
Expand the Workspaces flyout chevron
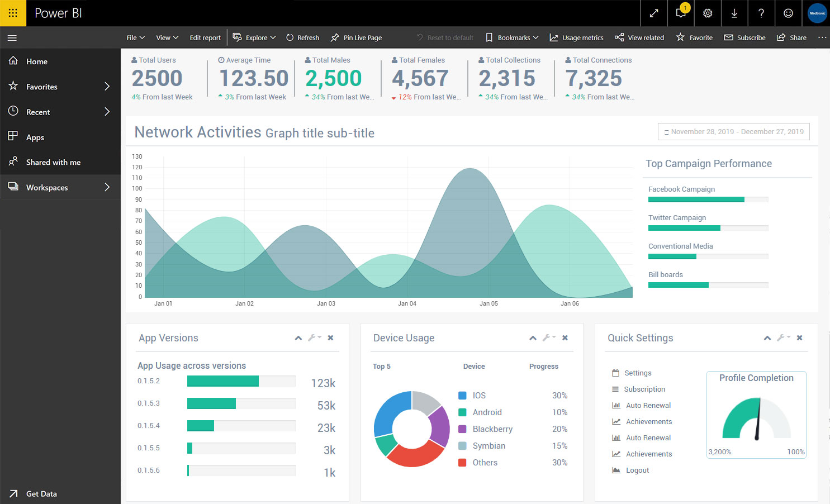click(x=107, y=187)
